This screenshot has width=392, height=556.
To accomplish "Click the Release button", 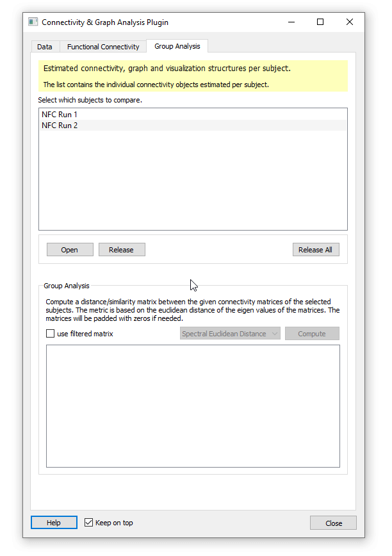I will [122, 250].
